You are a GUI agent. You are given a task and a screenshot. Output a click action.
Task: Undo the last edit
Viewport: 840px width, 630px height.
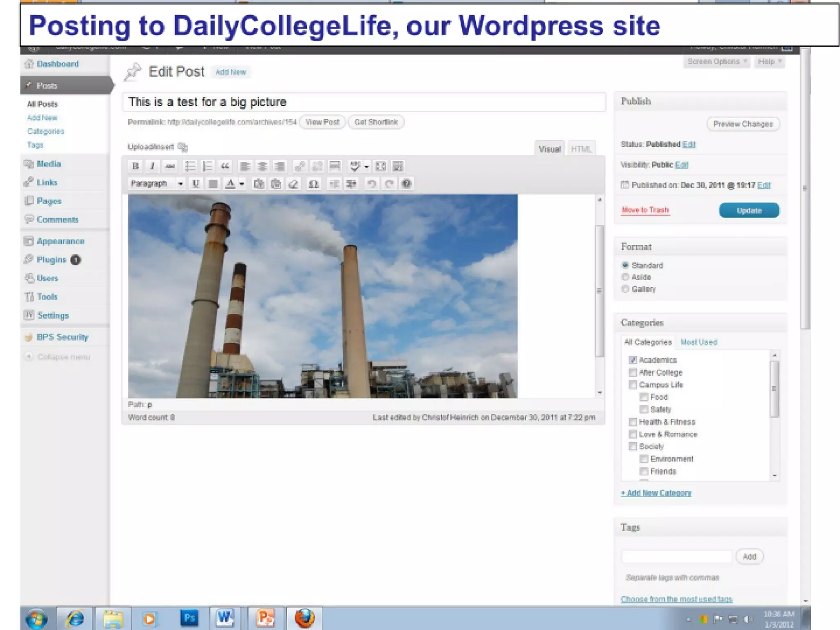[x=372, y=183]
